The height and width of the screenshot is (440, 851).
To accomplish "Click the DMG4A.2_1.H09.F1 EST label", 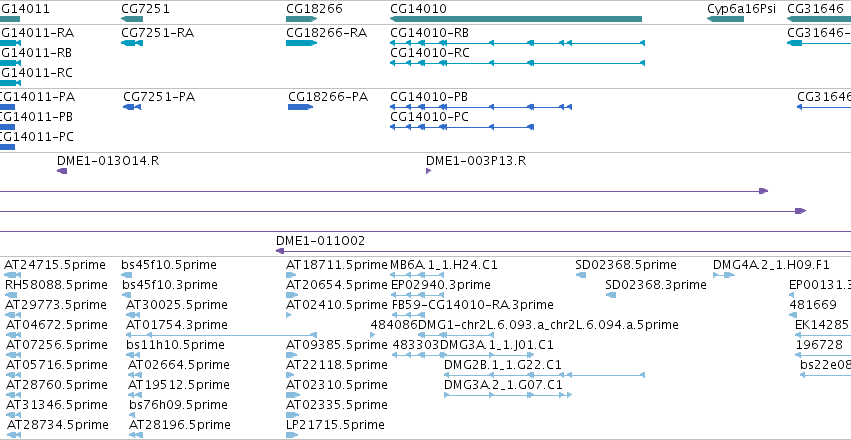I will tap(771, 265).
